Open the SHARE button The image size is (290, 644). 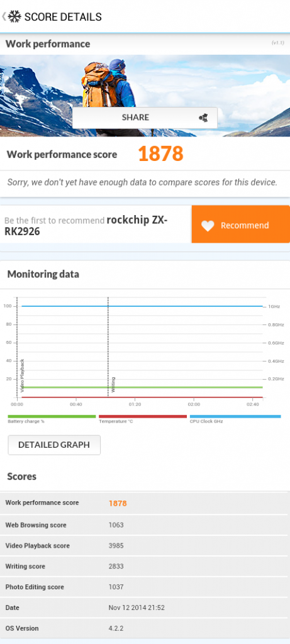point(145,118)
